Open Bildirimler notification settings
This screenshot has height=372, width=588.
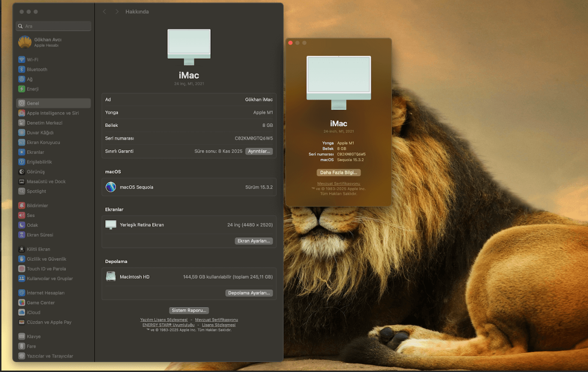tap(54, 206)
